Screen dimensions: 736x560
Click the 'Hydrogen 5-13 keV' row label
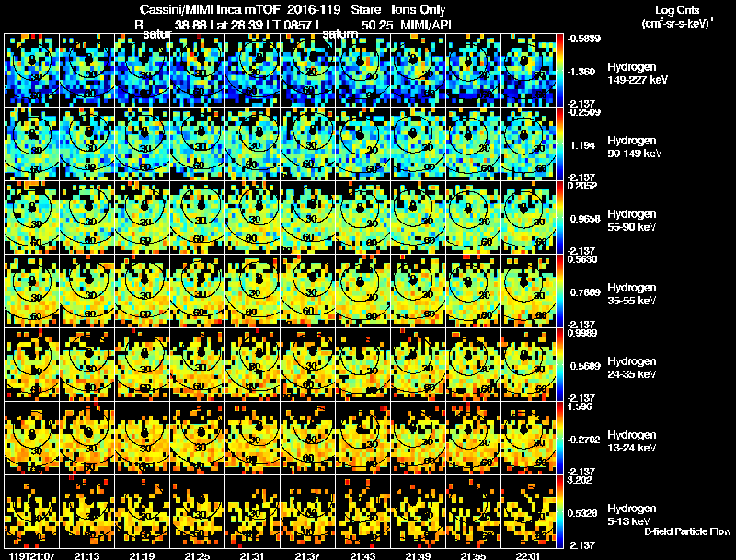(x=632, y=515)
